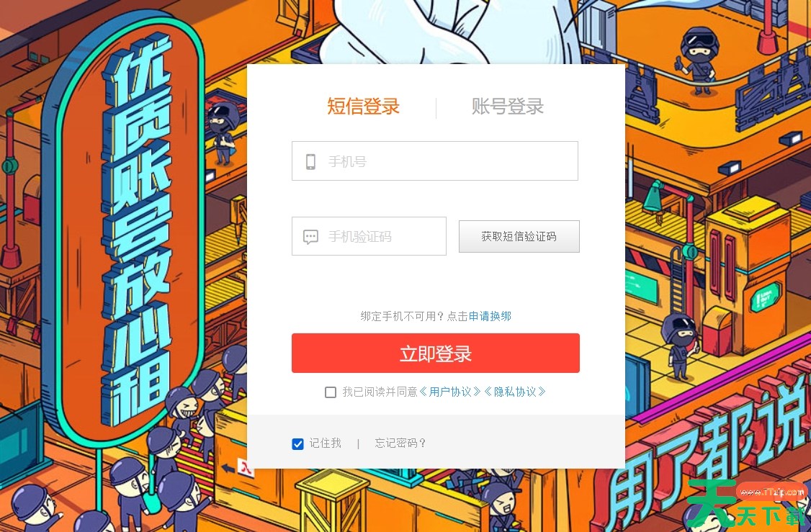811x532 pixels.
Task: Click the ninja character beside the 优质账号 sign
Action: click(223, 133)
